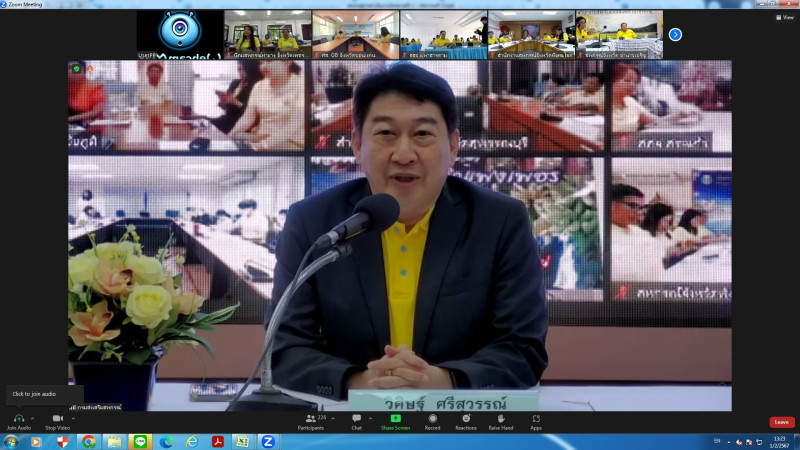Stop Video using the camera icon
The image size is (800, 450).
point(57,418)
